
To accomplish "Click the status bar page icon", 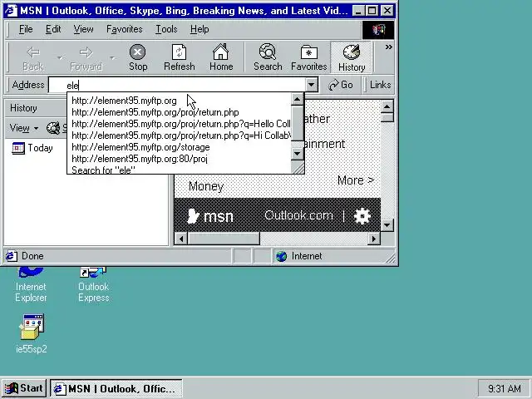I will coord(11,256).
